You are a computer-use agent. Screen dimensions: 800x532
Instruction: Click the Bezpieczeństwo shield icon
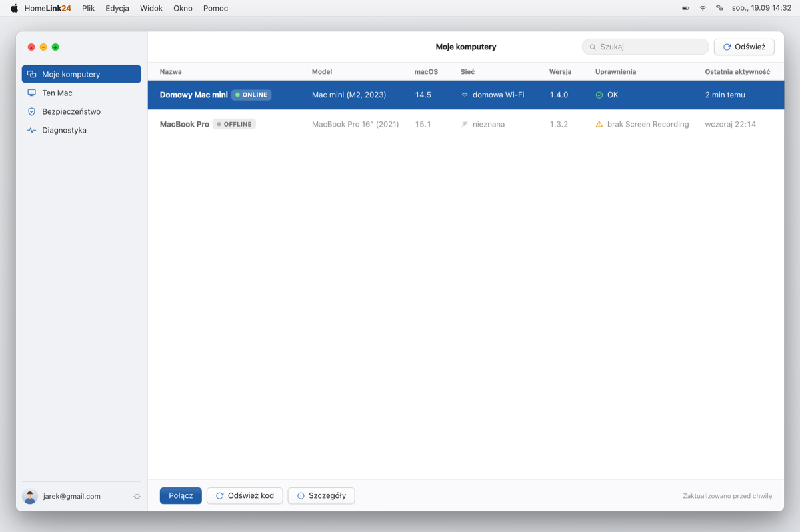[x=31, y=111]
